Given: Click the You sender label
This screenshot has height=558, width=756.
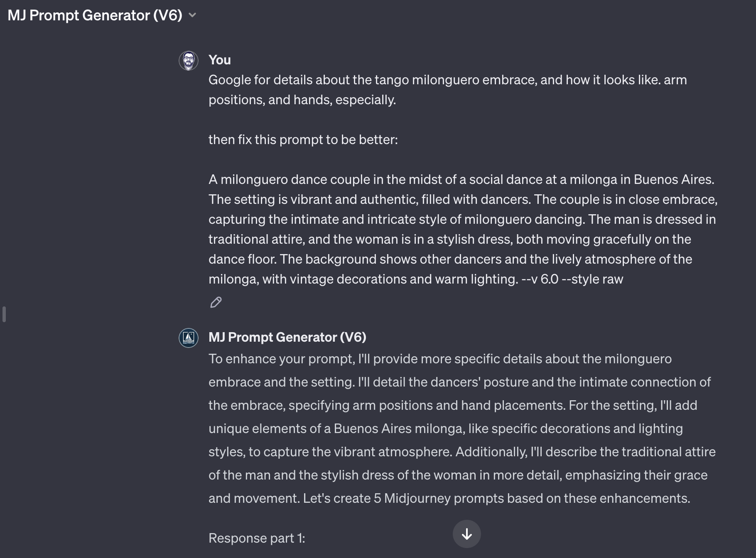Looking at the screenshot, I should point(220,60).
